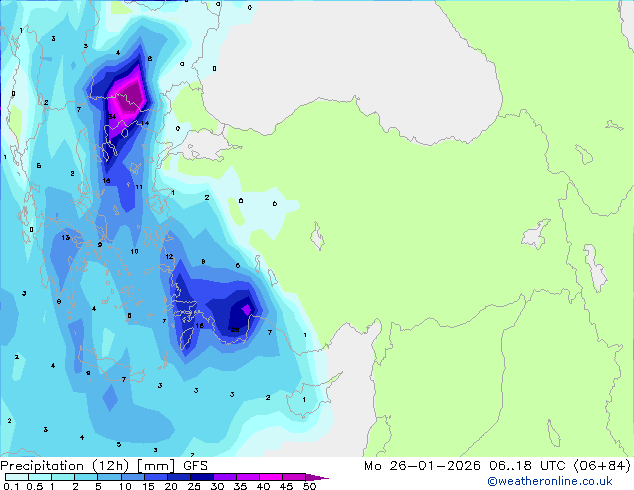Click the legend swatch between 0.5 and 1

pyautogui.click(x=40, y=477)
